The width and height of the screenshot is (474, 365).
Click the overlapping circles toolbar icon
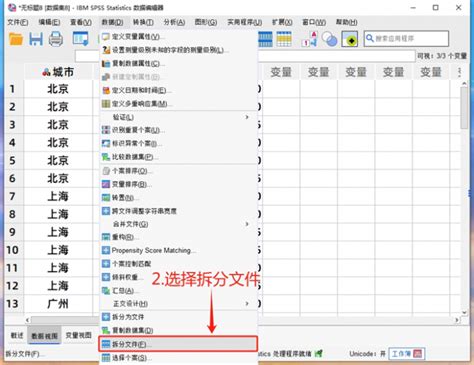[x=329, y=39]
